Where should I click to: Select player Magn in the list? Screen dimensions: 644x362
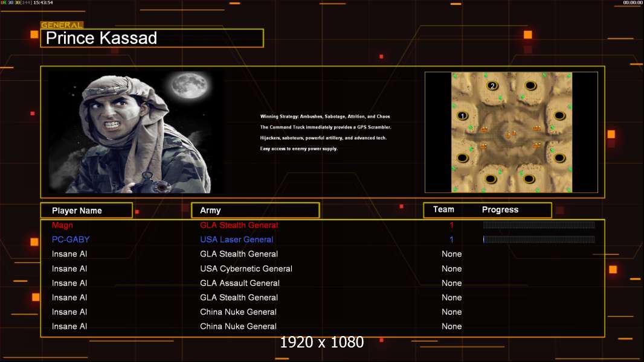(62, 225)
